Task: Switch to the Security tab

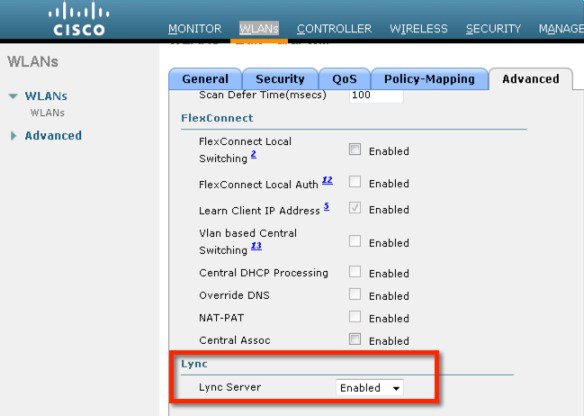Action: [x=280, y=79]
